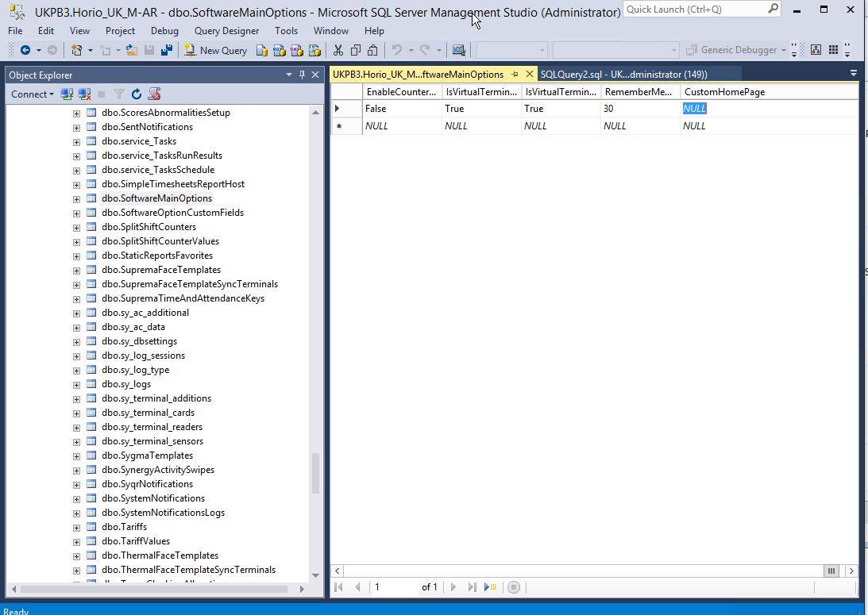Open the Query Designer menu

point(226,31)
